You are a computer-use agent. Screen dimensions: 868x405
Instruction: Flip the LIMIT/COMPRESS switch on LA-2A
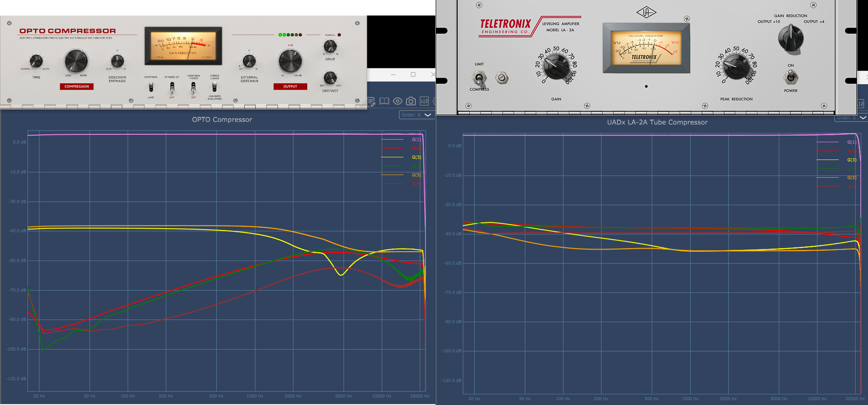479,78
